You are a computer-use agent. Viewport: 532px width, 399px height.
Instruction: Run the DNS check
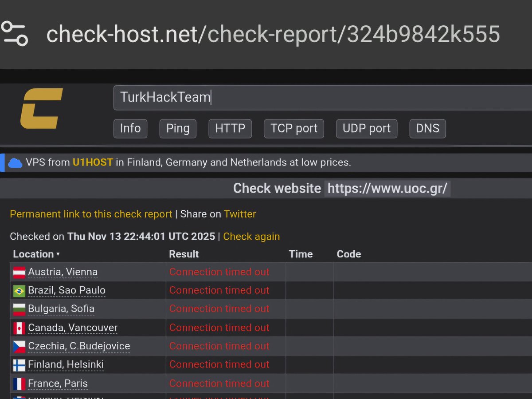click(427, 129)
